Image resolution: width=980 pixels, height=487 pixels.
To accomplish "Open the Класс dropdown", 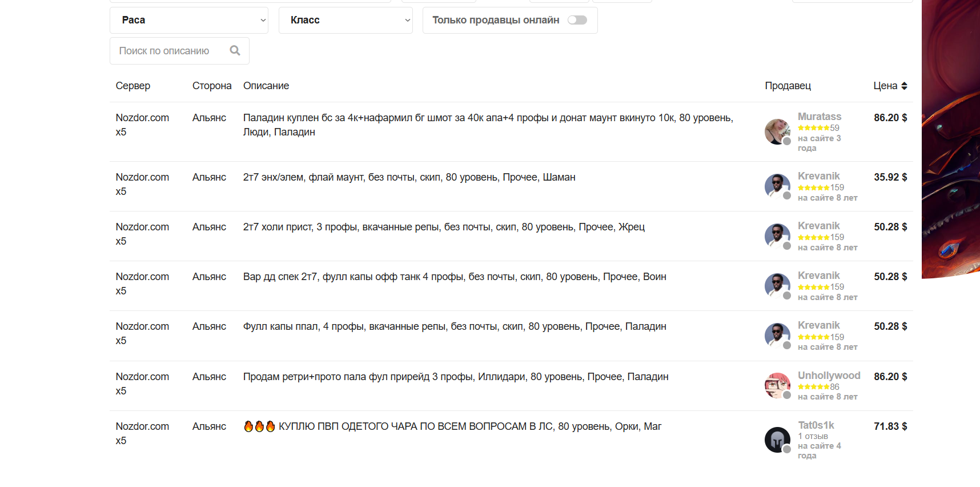I will [346, 20].
